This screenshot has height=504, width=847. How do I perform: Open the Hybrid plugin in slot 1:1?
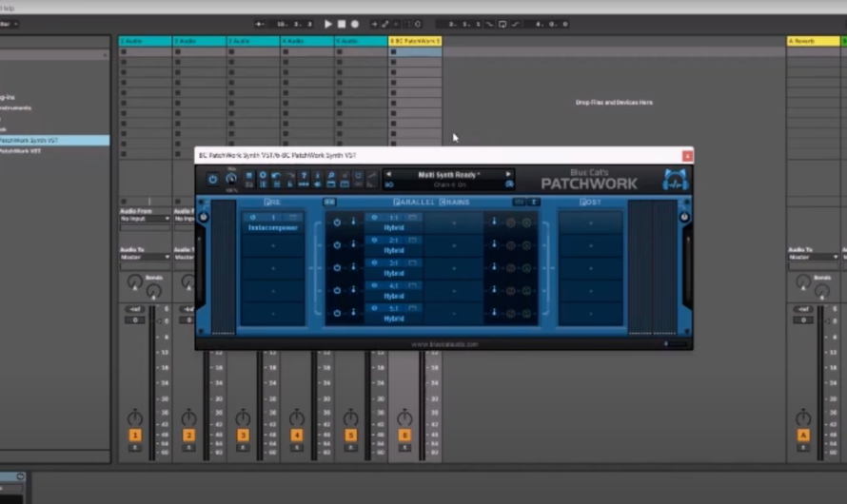tap(394, 227)
